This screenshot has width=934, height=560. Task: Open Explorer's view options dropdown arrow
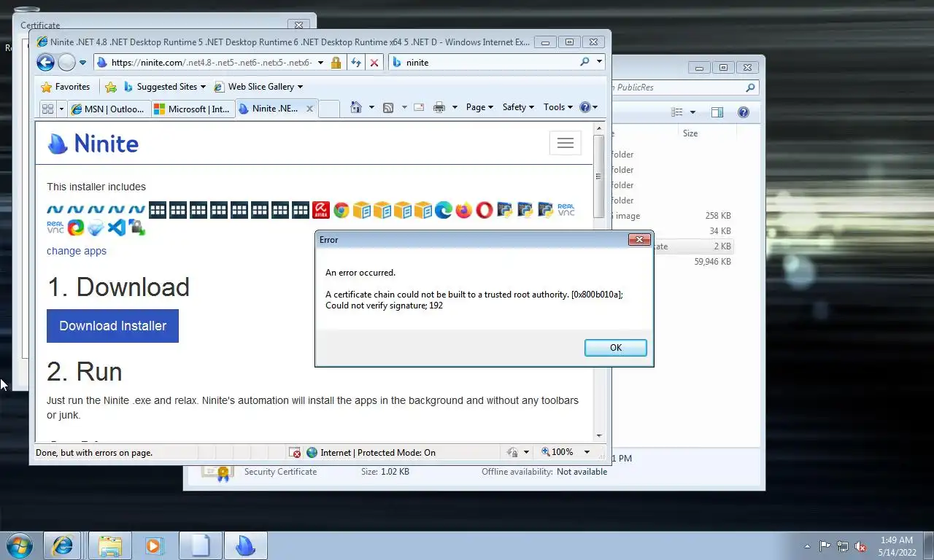click(692, 112)
